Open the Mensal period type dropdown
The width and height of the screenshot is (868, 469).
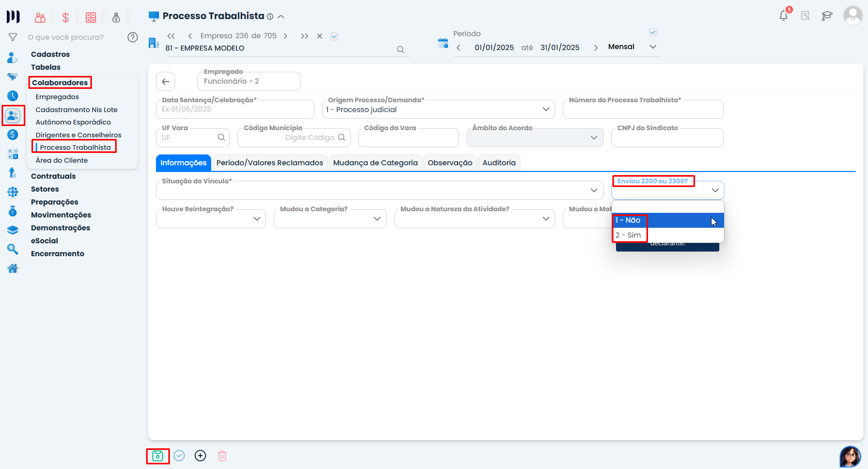pyautogui.click(x=653, y=47)
